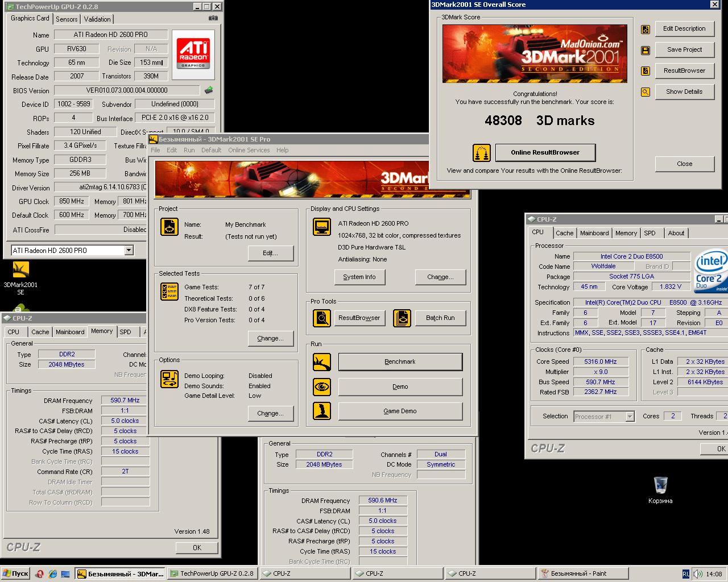Click the TechPowerUp GPU-Z taskbar button
Screen dimensions: 728x582
pyautogui.click(x=213, y=574)
